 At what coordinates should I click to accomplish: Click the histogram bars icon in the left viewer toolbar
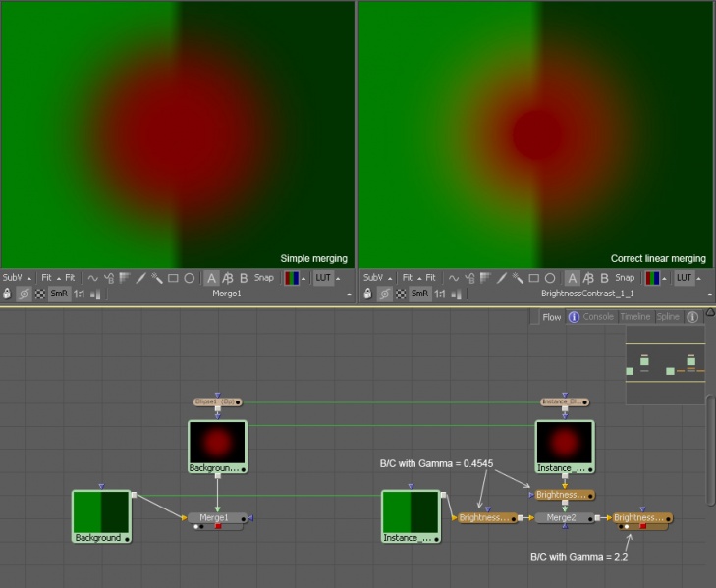tap(95, 294)
